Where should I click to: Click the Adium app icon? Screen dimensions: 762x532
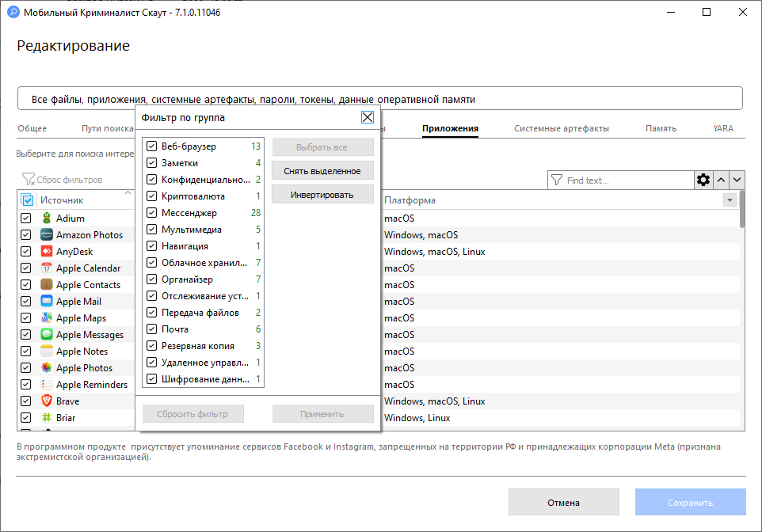[47, 218]
